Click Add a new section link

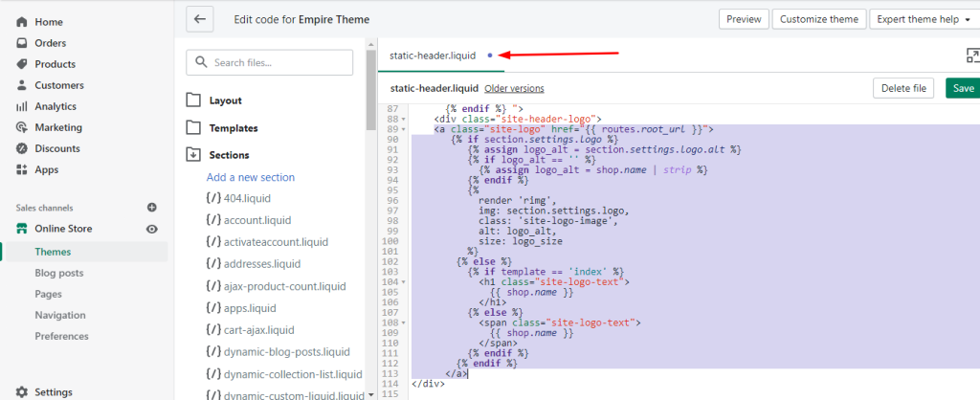pos(251,177)
